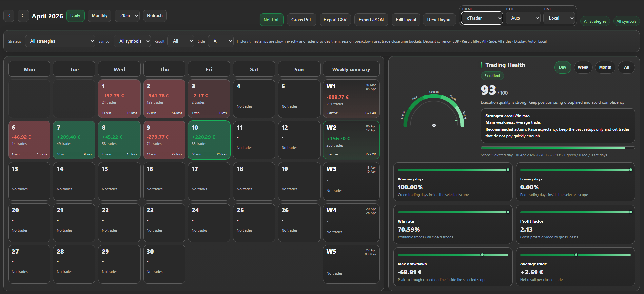Click the Mon column header
Image resolution: width=644 pixels, height=294 pixels.
point(29,69)
